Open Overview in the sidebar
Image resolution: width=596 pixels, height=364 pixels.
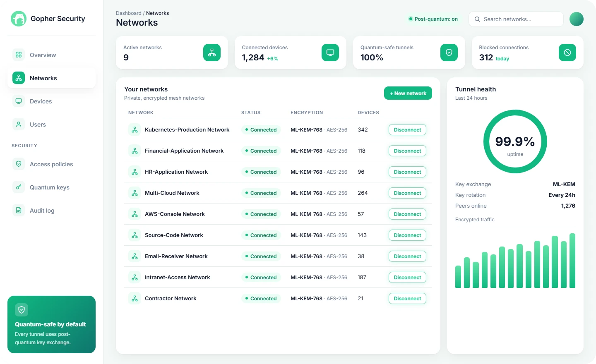(51, 55)
